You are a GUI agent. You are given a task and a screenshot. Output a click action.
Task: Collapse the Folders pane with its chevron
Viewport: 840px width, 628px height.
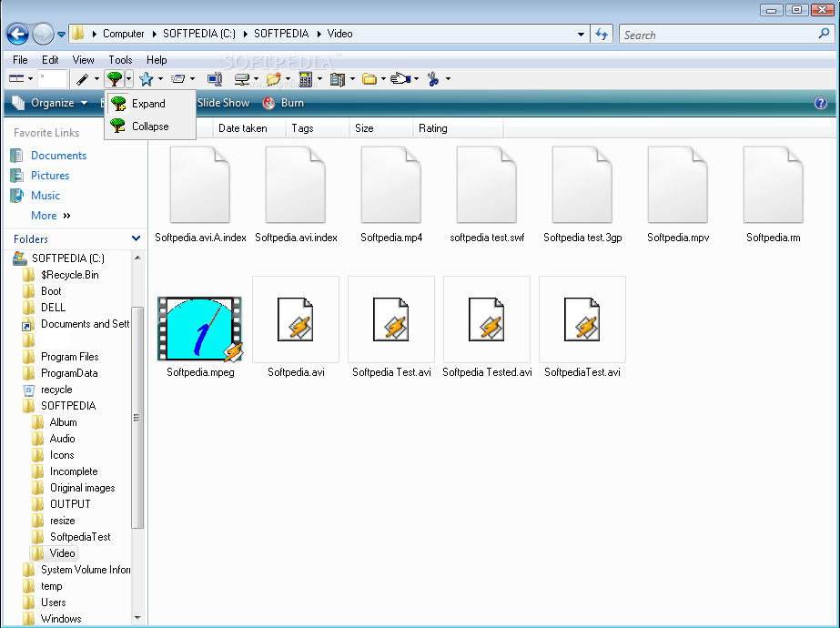[137, 238]
